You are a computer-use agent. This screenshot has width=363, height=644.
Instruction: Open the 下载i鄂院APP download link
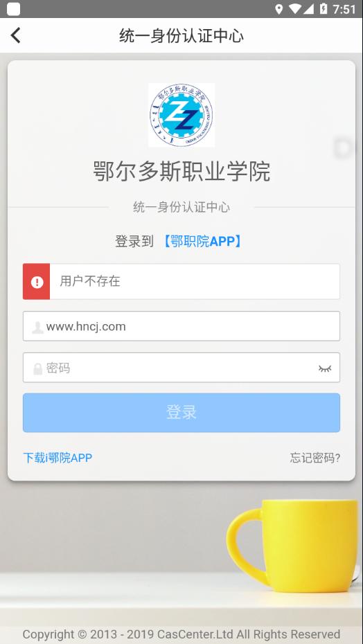pyautogui.click(x=57, y=458)
